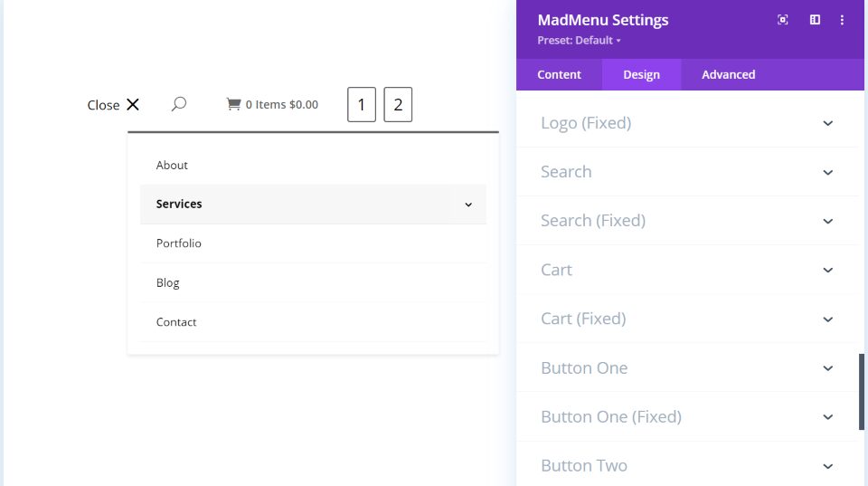Open the Preset: Default dropdown
The width and height of the screenshot is (868, 486).
(x=579, y=41)
